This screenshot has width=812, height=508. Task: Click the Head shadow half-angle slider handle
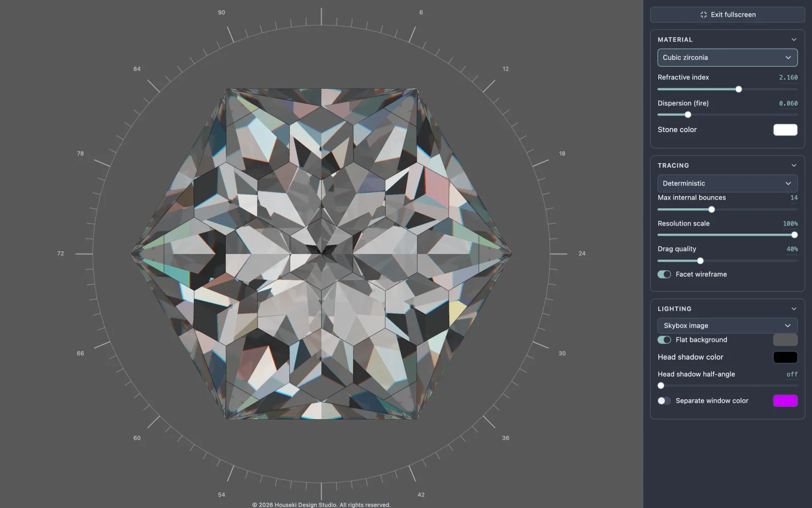point(661,386)
